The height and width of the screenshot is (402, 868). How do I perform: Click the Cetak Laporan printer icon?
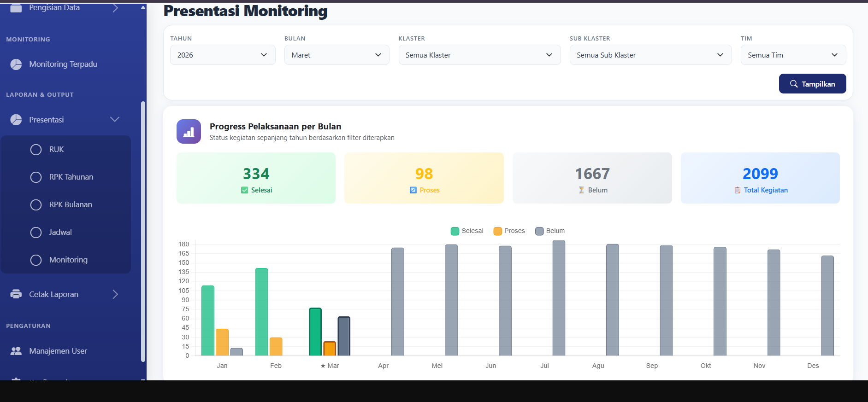pyautogui.click(x=16, y=294)
